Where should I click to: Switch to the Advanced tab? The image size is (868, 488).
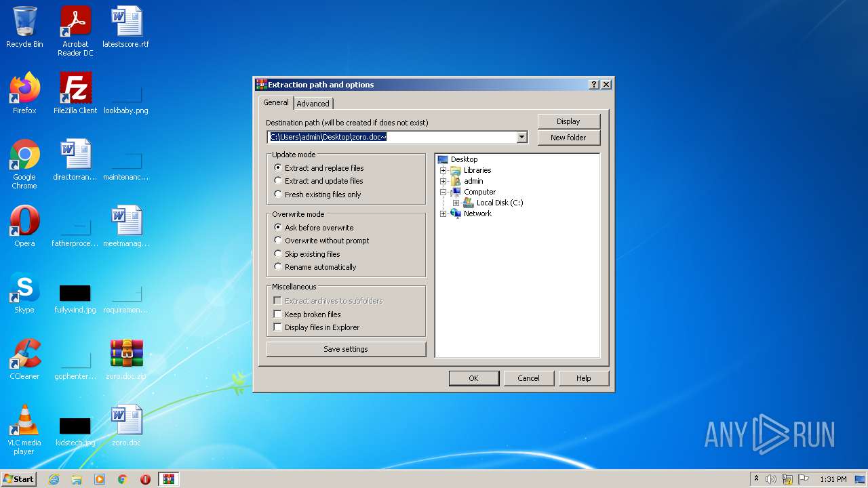click(x=313, y=104)
